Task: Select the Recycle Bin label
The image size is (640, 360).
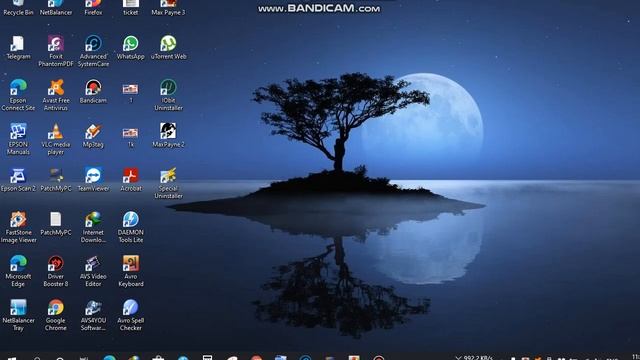Action: pyautogui.click(x=18, y=13)
